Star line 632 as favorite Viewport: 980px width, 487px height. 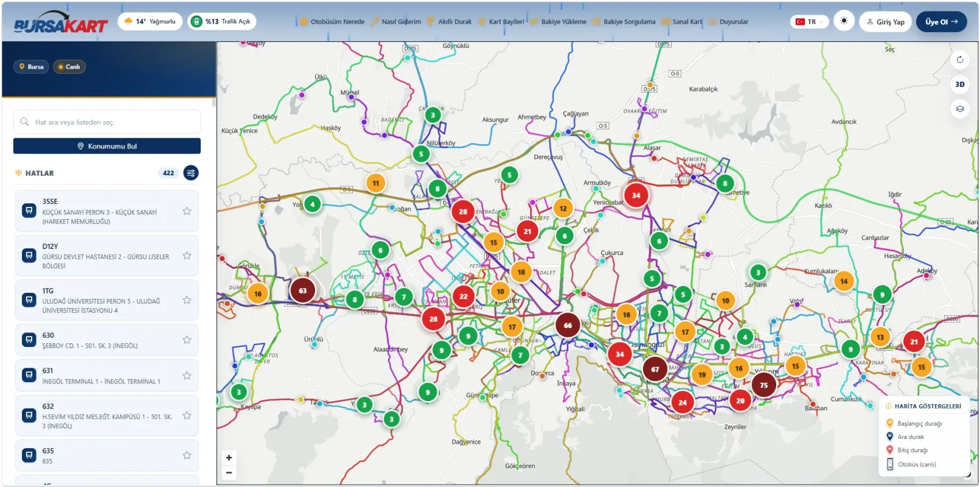(x=187, y=416)
